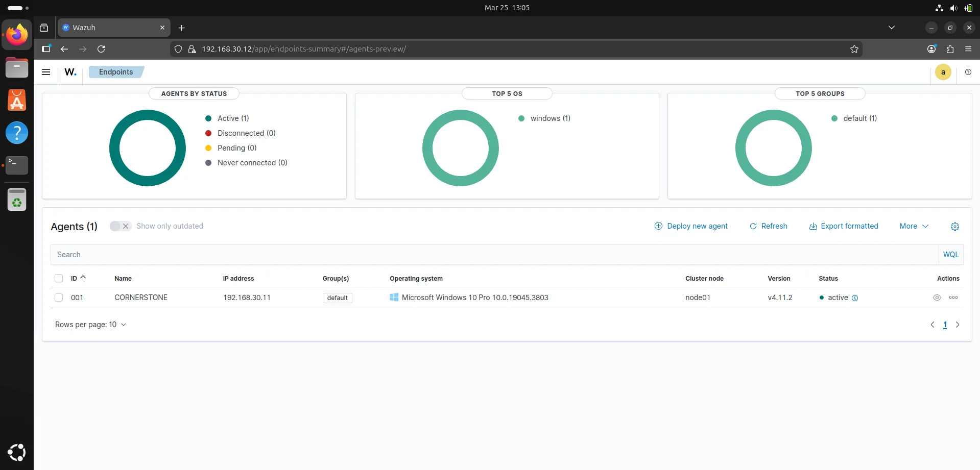The height and width of the screenshot is (470, 980).
Task: Focus the agents Search input field
Action: point(490,255)
